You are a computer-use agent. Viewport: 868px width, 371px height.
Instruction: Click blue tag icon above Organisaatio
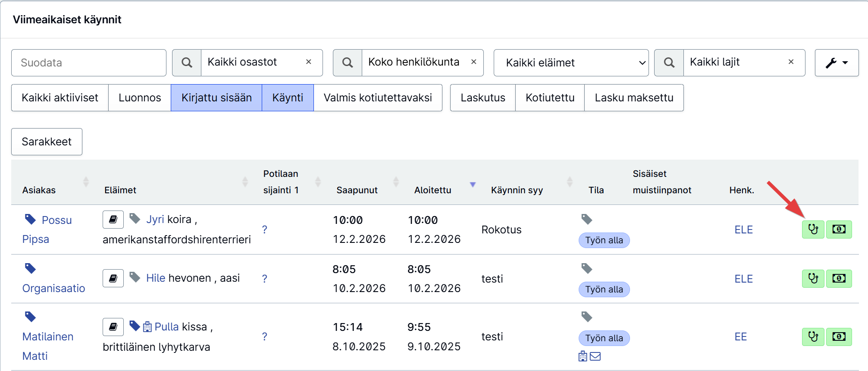pyautogui.click(x=30, y=268)
